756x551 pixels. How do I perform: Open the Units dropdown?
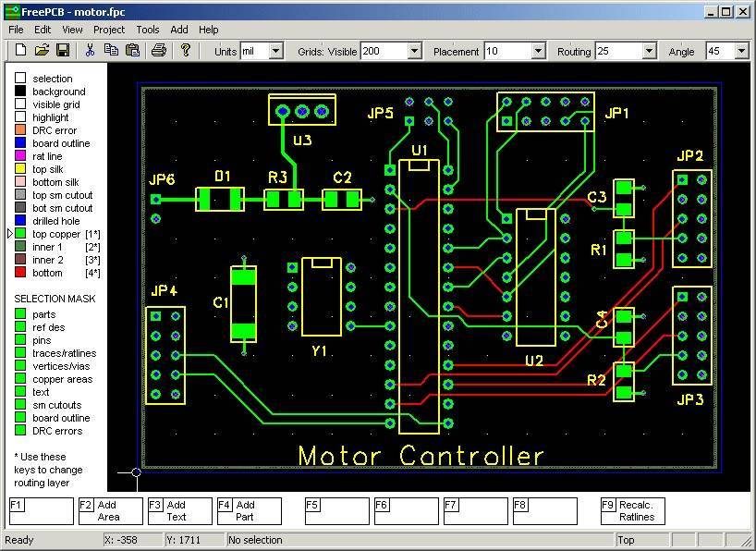275,52
